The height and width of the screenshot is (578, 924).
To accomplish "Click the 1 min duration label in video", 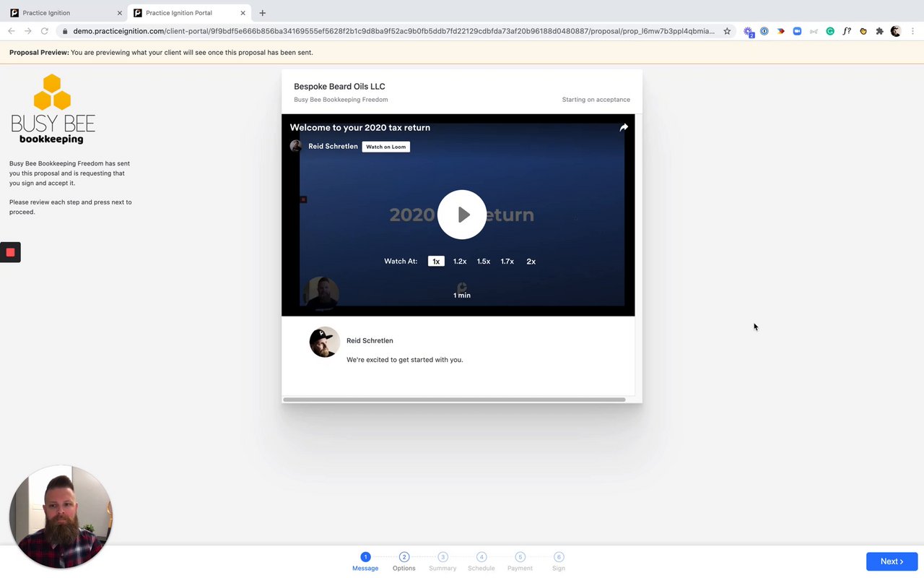I will [462, 295].
